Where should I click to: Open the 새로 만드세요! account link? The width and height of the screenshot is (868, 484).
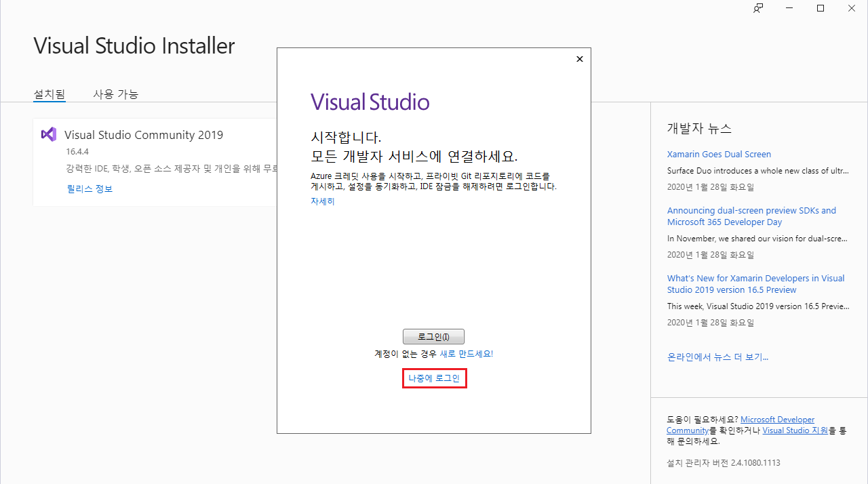tap(467, 354)
